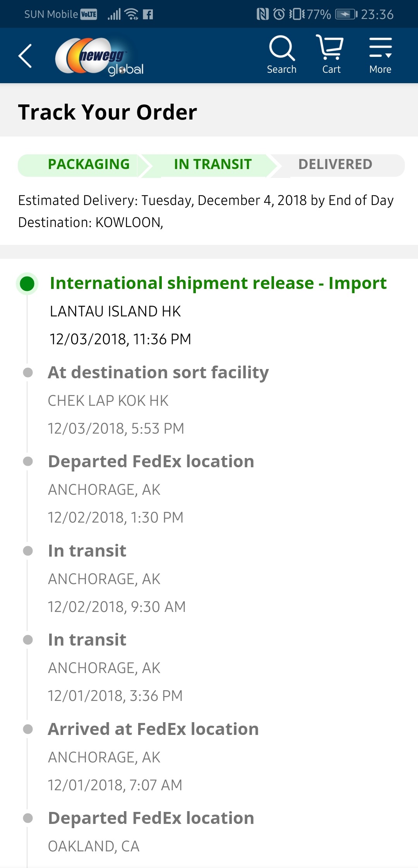Tap the Wi-Fi signal status icon
The height and width of the screenshot is (868, 418).
pyautogui.click(x=132, y=14)
